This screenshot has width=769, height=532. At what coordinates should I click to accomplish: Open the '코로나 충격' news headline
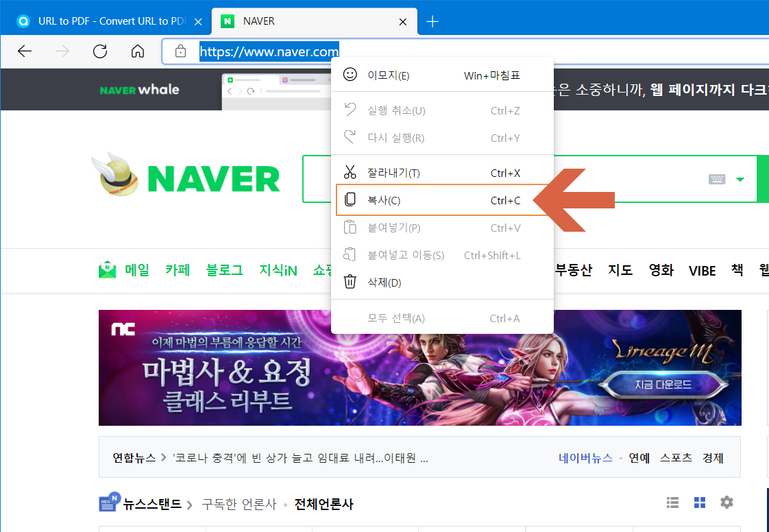pos(300,458)
